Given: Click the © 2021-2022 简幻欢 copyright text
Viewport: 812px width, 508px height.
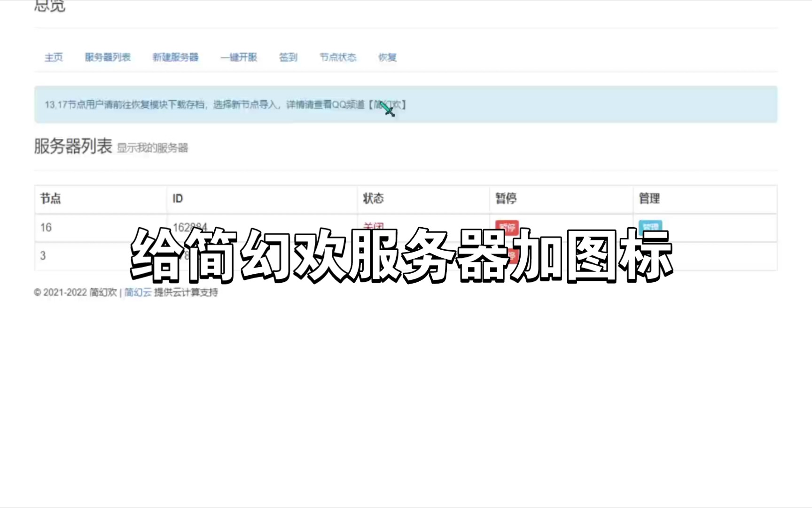Looking at the screenshot, I should pos(75,293).
